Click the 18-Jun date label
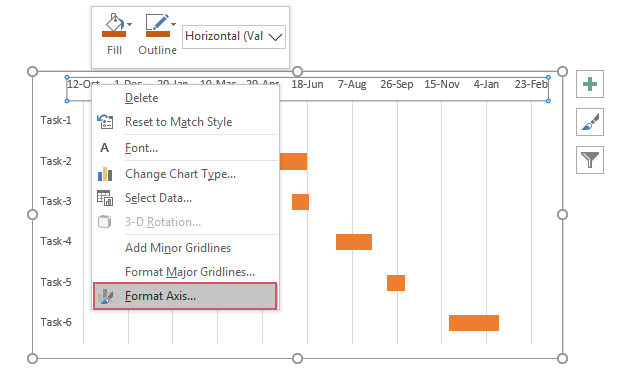 [x=307, y=84]
